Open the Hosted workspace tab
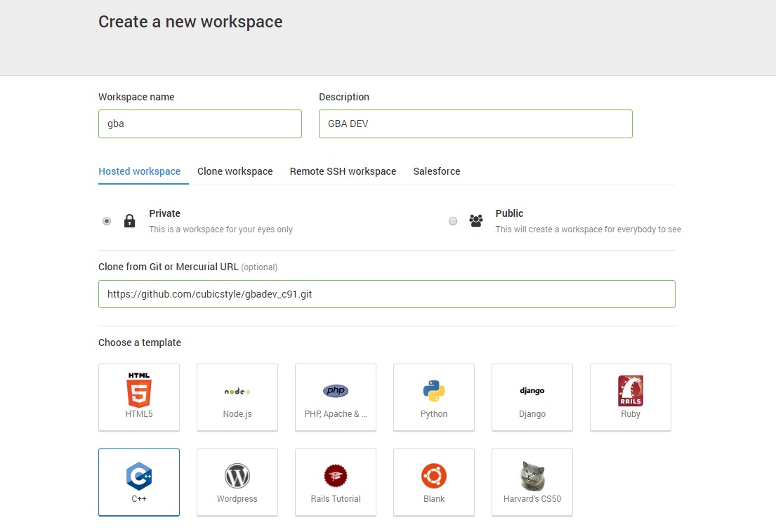776x532 pixels. (140, 171)
